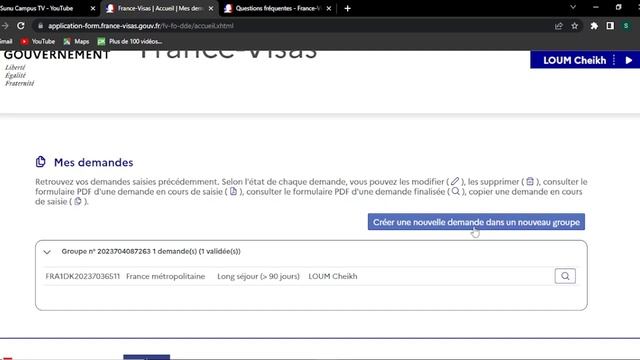Click the Mes demandes heading
The image size is (640, 360).
[93, 162]
